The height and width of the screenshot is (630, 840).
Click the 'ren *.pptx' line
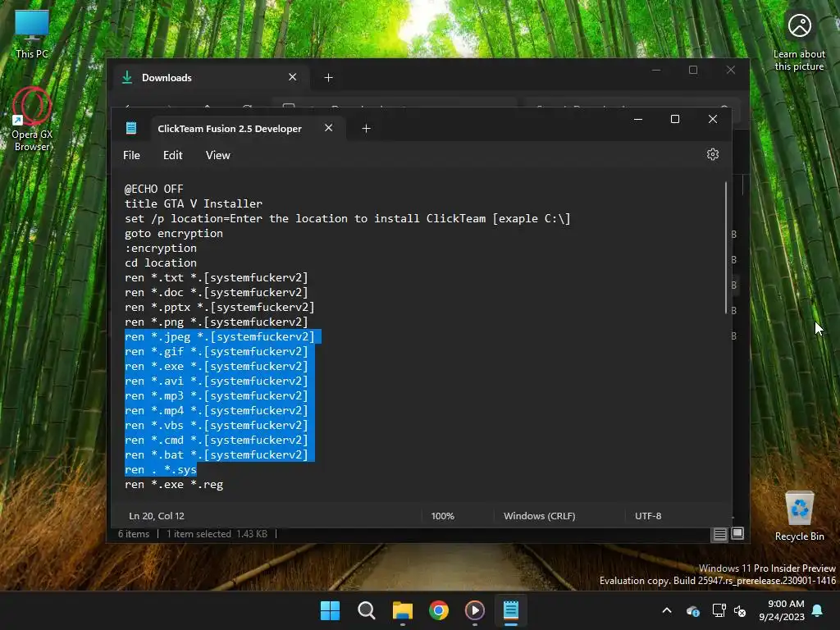[x=220, y=308]
